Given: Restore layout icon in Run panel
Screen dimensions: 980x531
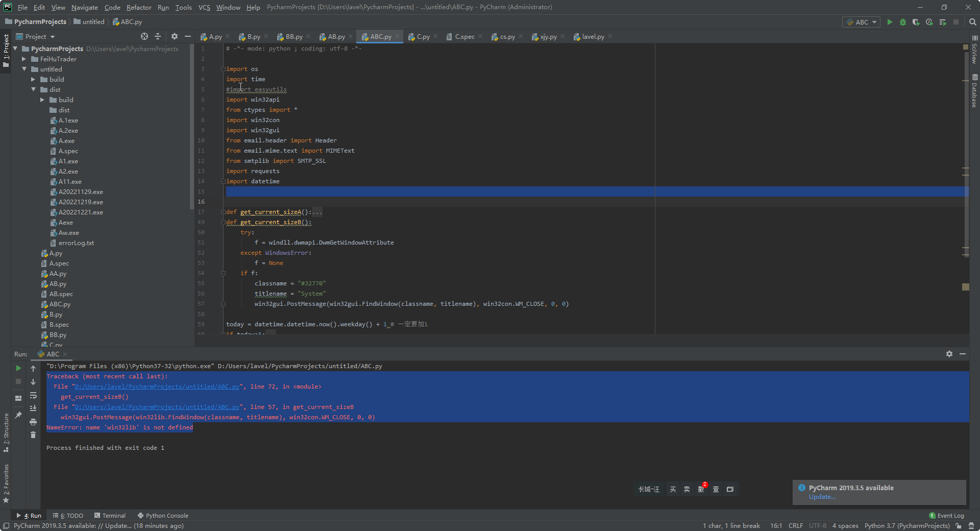Looking at the screenshot, I should point(18,398).
